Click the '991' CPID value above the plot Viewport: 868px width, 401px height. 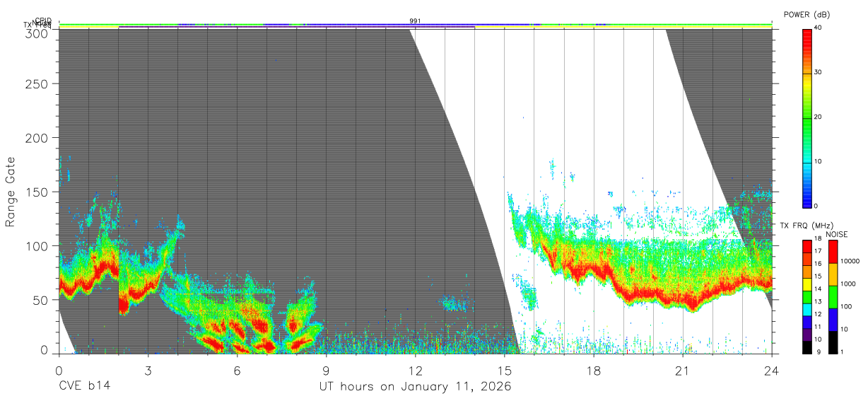415,21
